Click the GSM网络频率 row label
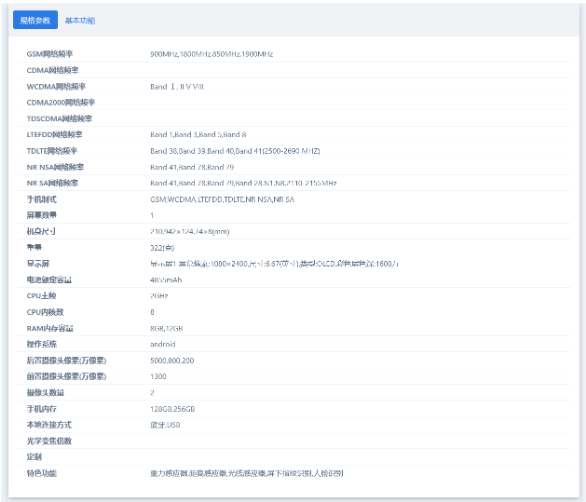The image size is (586, 502). pyautogui.click(x=50, y=54)
